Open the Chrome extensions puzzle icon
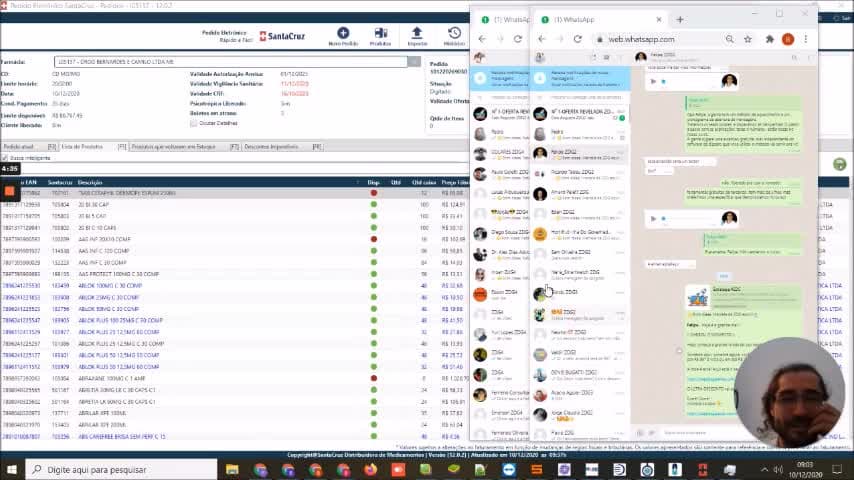854x480 pixels. click(x=770, y=39)
